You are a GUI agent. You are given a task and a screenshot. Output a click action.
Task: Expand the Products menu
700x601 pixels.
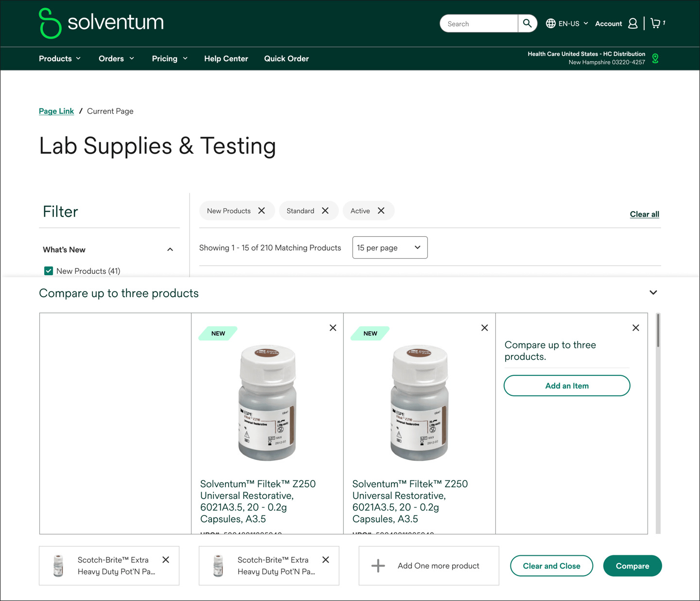coord(60,58)
